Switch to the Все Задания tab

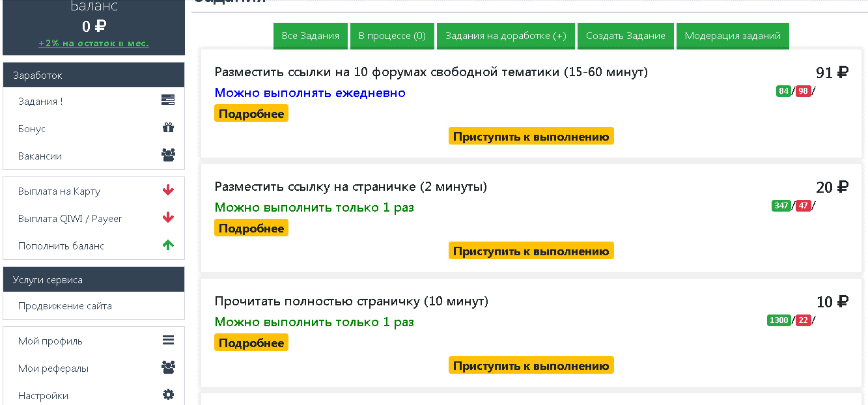(310, 36)
